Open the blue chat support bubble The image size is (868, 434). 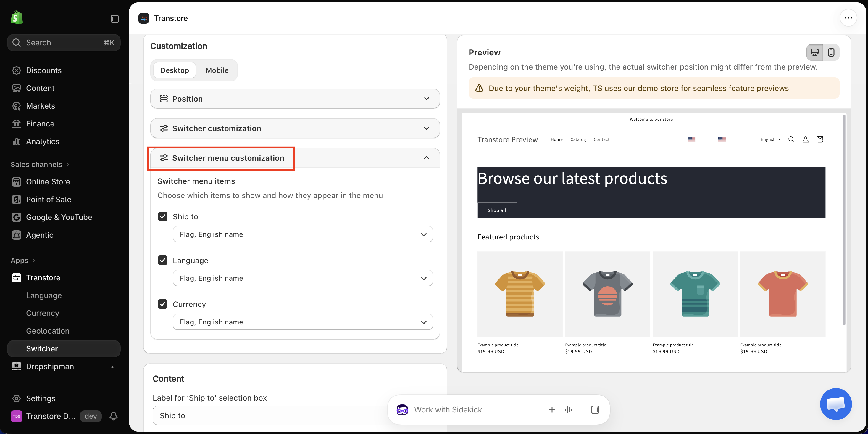pos(836,404)
